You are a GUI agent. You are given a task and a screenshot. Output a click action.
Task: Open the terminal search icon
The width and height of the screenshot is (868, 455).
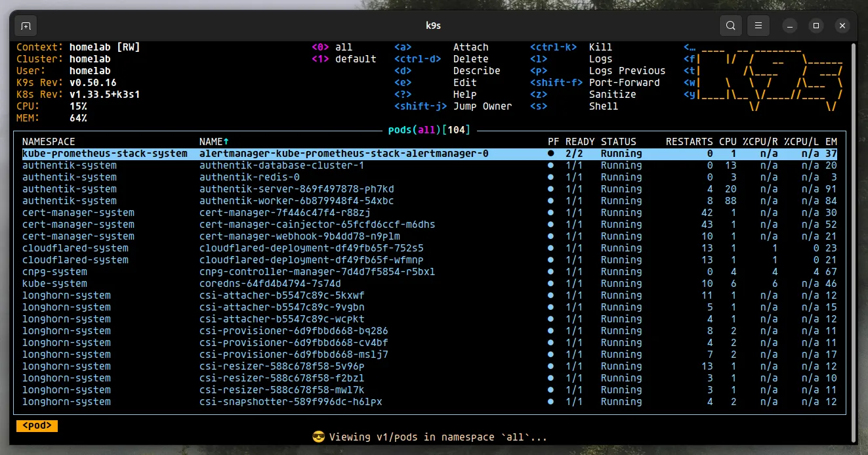tap(730, 26)
